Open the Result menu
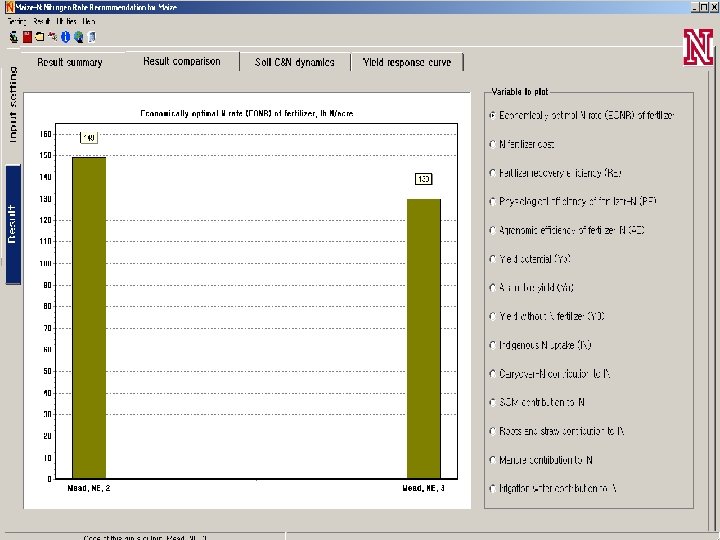 42,22
